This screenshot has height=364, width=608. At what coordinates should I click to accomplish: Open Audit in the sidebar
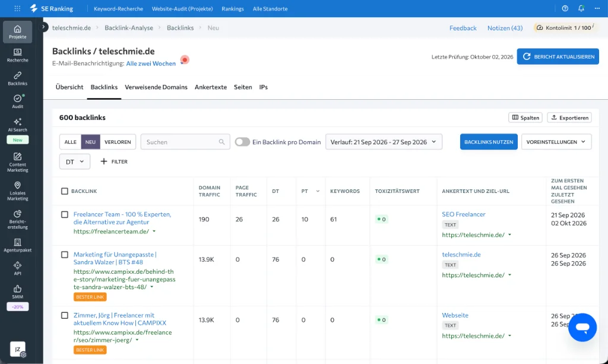coord(17,102)
